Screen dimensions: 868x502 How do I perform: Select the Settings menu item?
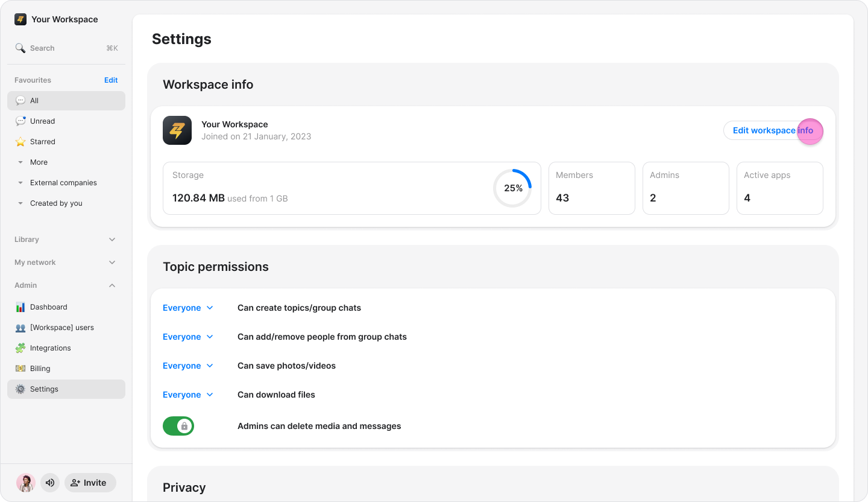44,389
